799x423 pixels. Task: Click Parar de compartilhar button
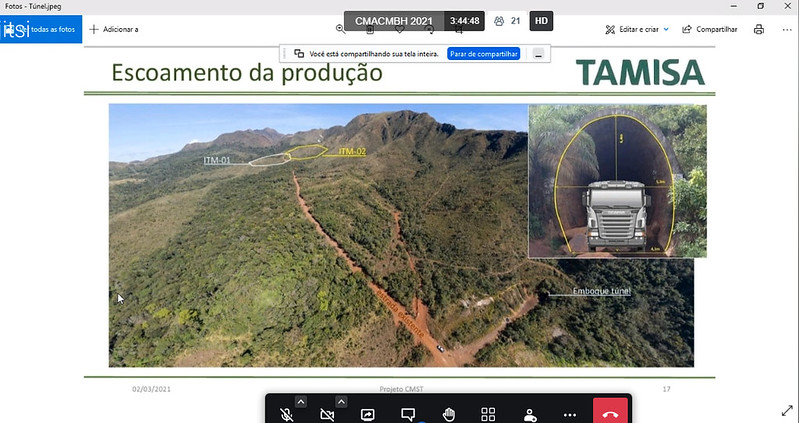pyautogui.click(x=483, y=53)
